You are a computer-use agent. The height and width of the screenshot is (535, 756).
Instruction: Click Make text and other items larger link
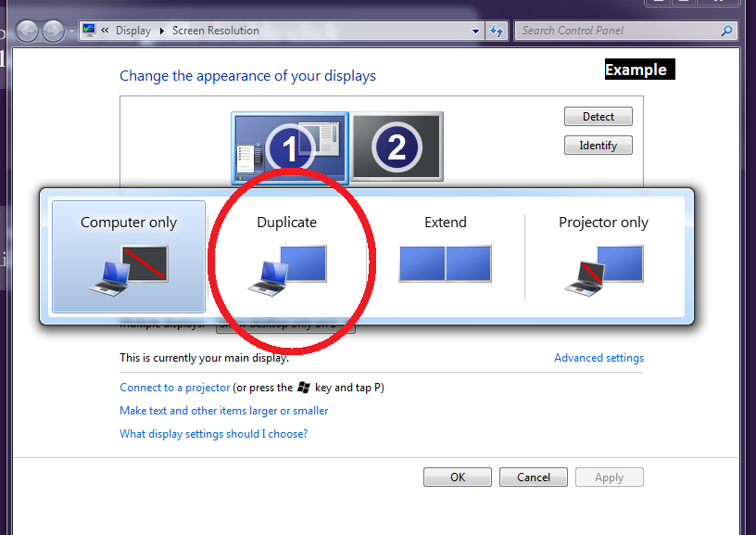tap(223, 411)
